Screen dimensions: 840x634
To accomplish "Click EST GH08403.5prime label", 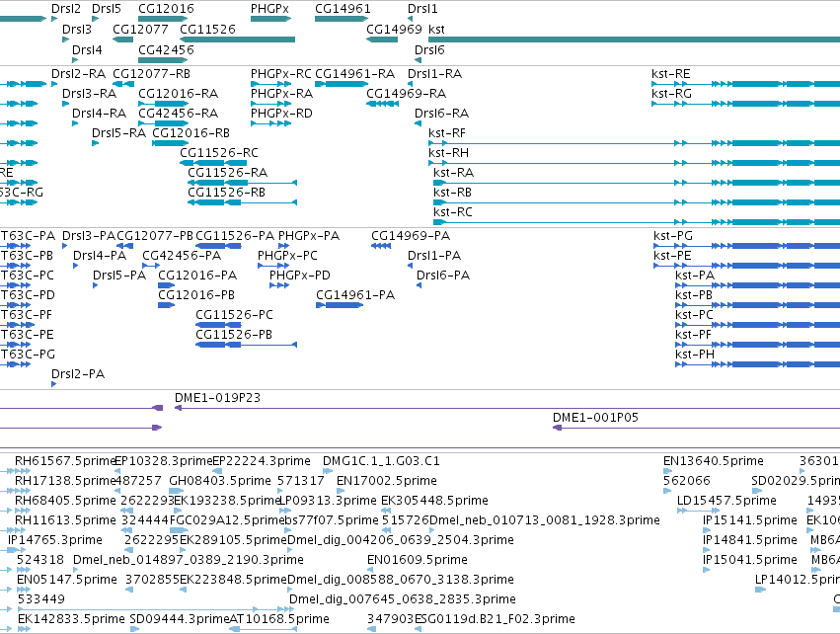I will (220, 481).
